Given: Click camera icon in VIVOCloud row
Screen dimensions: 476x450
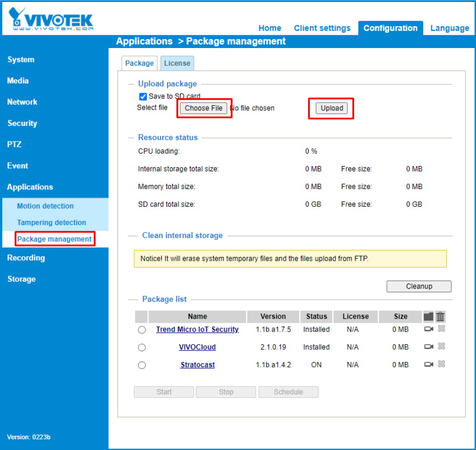Looking at the screenshot, I should click(x=428, y=347).
